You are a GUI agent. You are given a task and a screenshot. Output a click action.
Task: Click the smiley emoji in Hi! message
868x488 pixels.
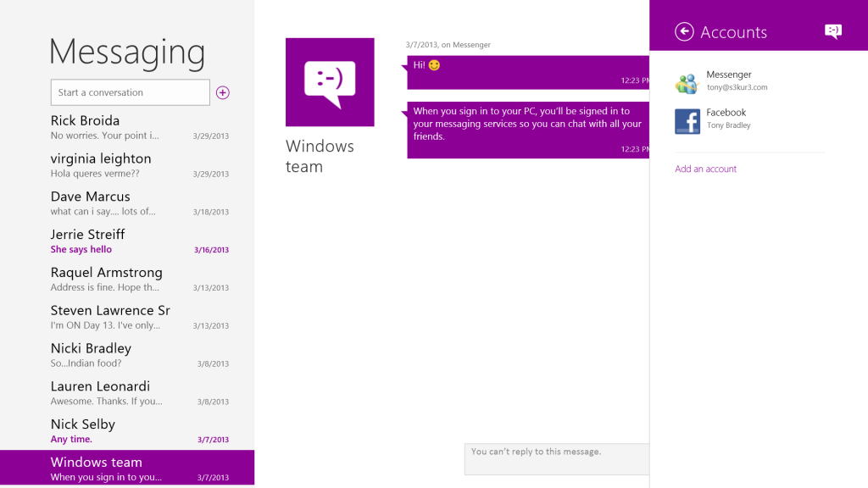(x=434, y=65)
